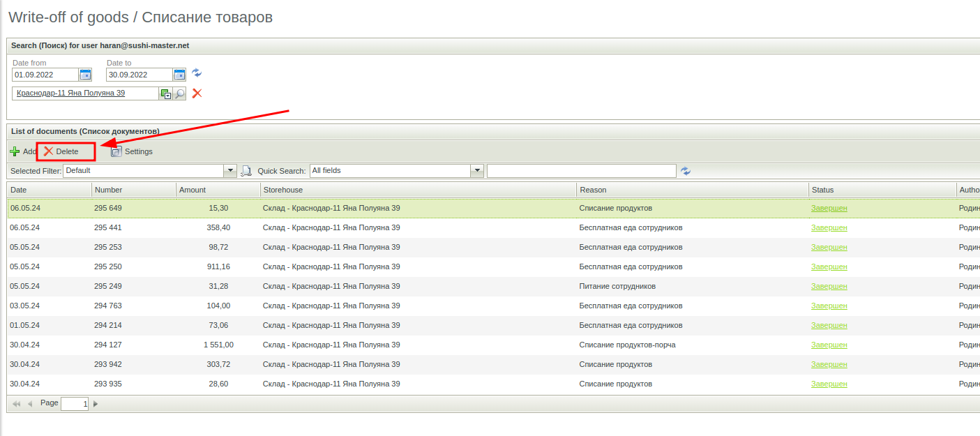Viewport: 980px width, 436px height.
Task: Open Завершен status for document 295 253
Action: point(829,247)
